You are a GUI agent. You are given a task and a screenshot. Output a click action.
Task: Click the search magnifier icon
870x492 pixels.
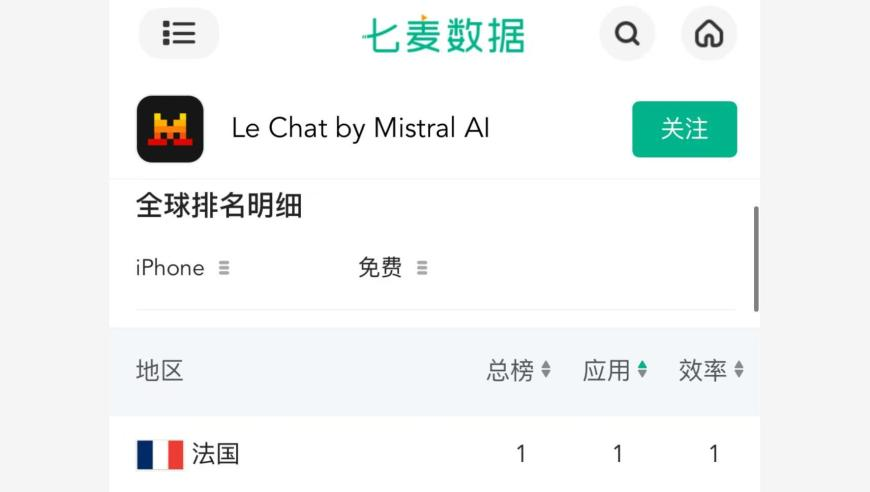click(x=627, y=33)
